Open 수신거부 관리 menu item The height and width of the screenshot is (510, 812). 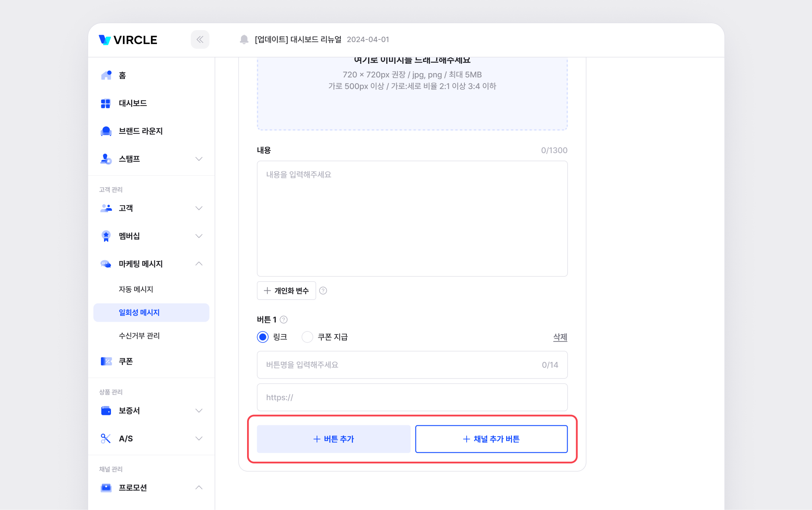[x=139, y=336]
